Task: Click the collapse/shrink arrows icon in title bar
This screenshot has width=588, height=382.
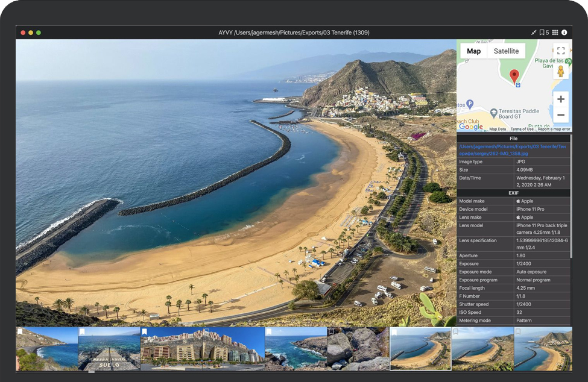Action: tap(534, 33)
